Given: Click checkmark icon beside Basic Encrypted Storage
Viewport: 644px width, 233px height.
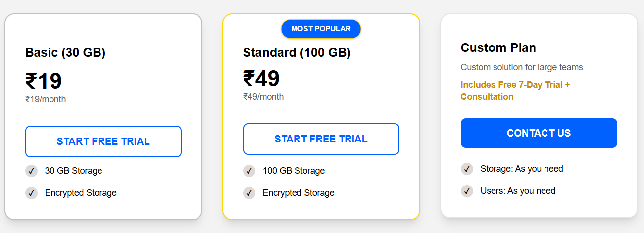Looking at the screenshot, I should coord(31,193).
